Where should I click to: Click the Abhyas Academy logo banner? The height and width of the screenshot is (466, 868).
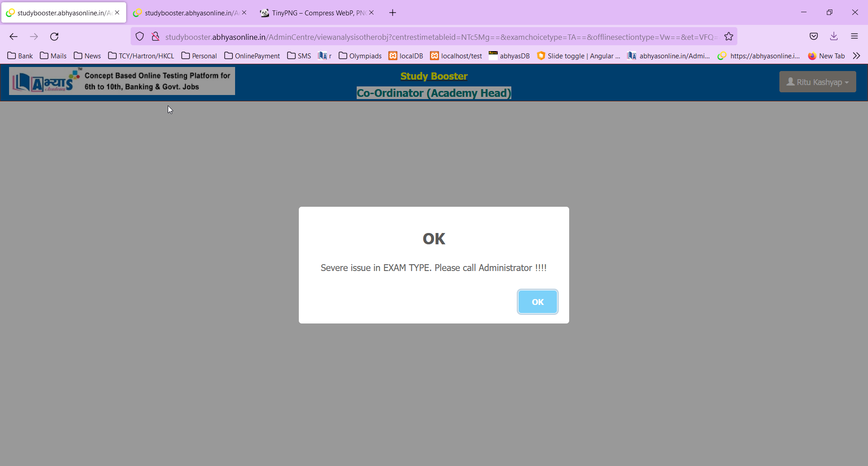pyautogui.click(x=122, y=81)
